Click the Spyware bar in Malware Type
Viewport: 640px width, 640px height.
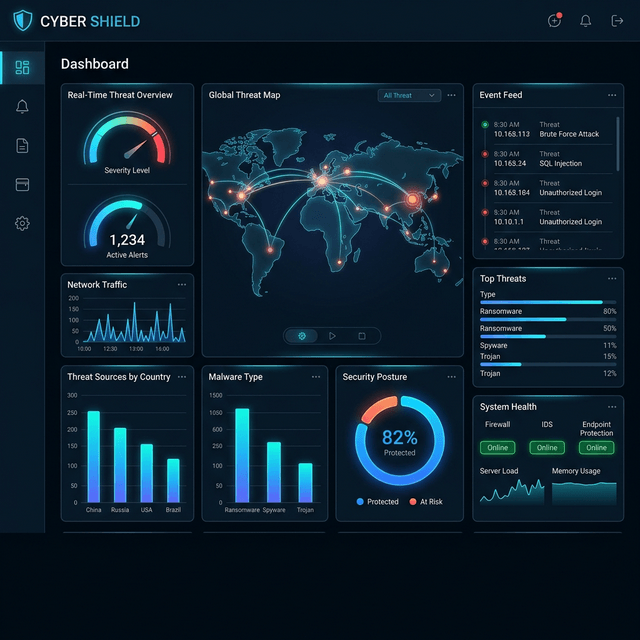tap(274, 472)
